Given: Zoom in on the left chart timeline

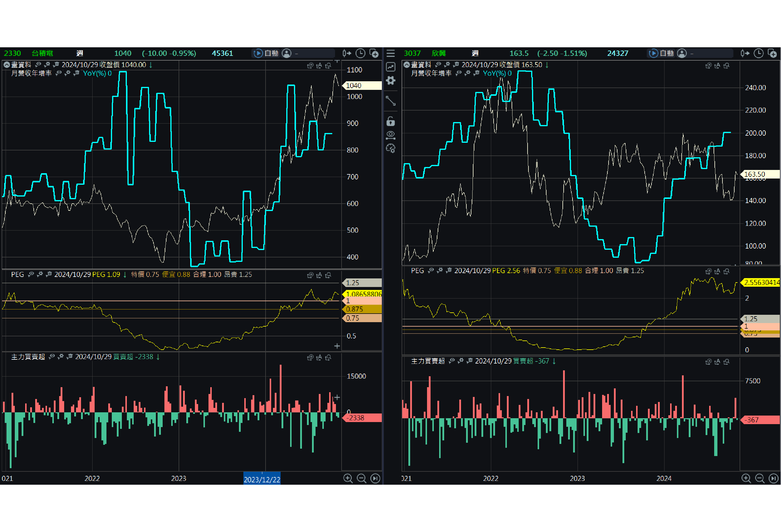Looking at the screenshot, I should 348,478.
